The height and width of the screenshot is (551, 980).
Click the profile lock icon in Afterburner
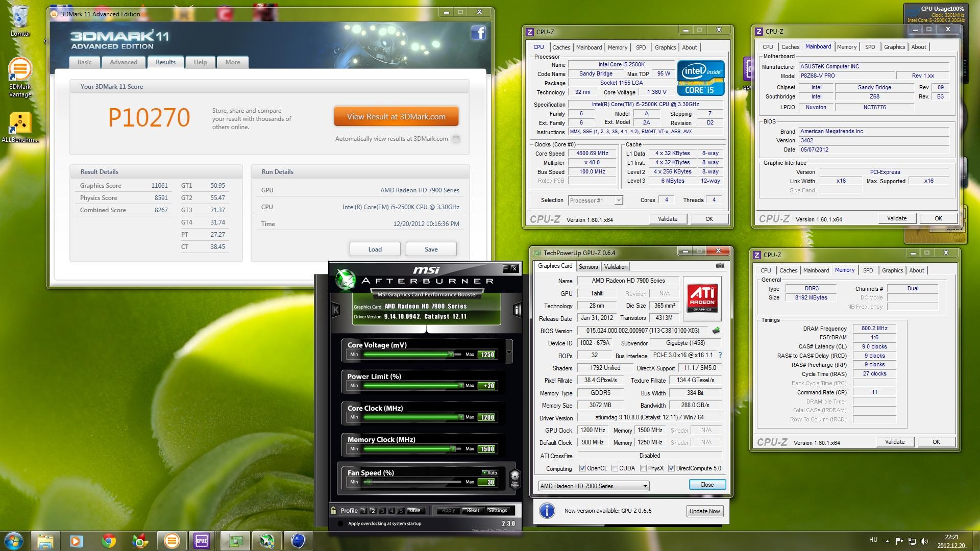click(x=333, y=510)
